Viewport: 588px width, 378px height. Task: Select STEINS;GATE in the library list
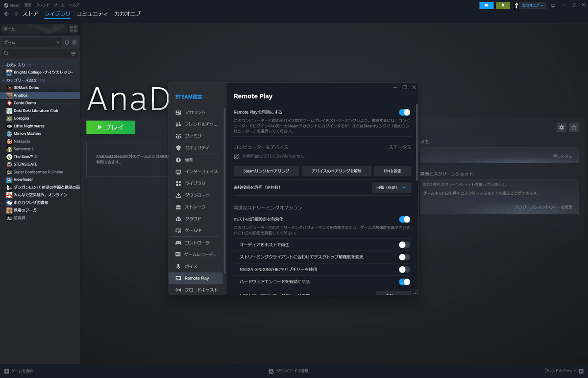click(x=24, y=164)
